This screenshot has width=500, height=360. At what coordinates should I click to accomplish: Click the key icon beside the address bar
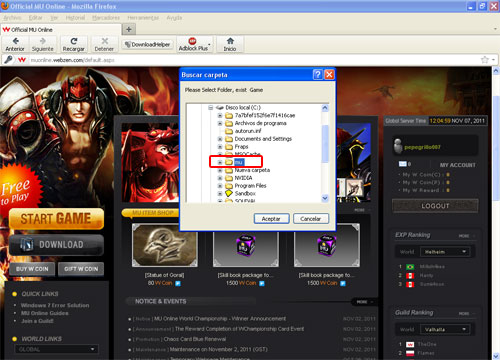8,60
